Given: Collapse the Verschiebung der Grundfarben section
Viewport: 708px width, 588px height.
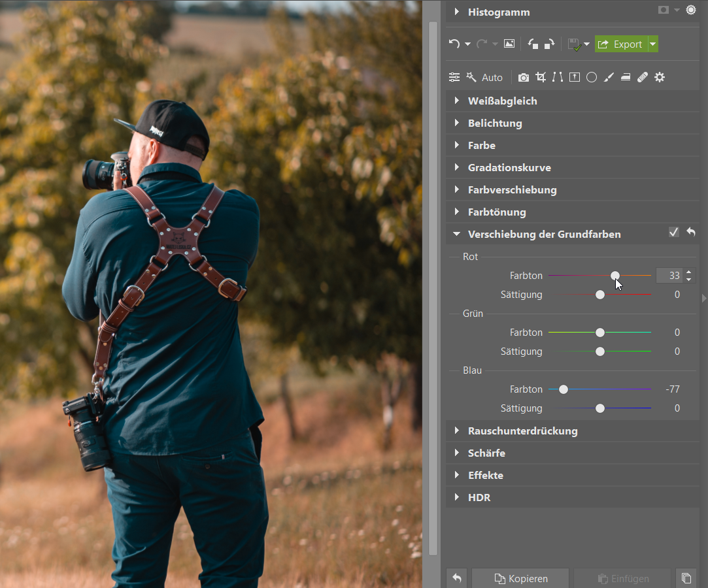Looking at the screenshot, I should tap(457, 234).
